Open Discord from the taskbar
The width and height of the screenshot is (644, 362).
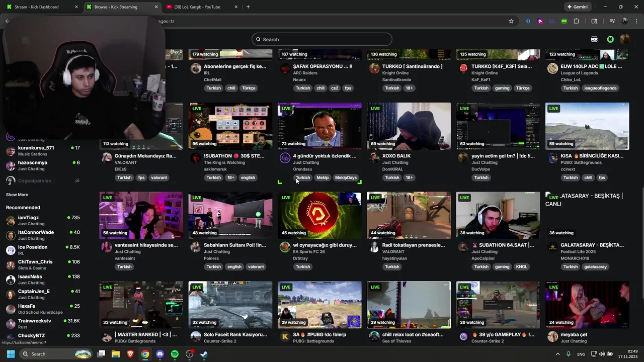[x=160, y=354]
